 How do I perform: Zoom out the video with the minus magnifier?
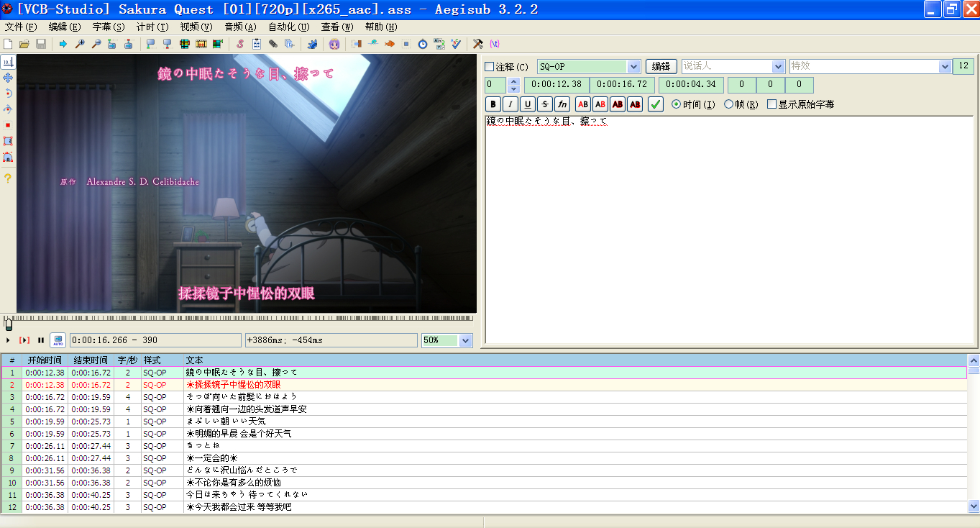[x=96, y=44]
